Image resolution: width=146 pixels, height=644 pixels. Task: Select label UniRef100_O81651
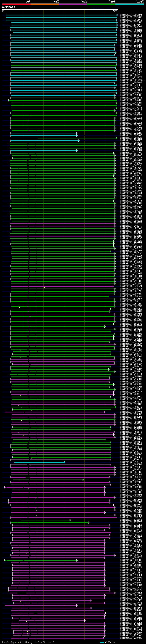131,191
